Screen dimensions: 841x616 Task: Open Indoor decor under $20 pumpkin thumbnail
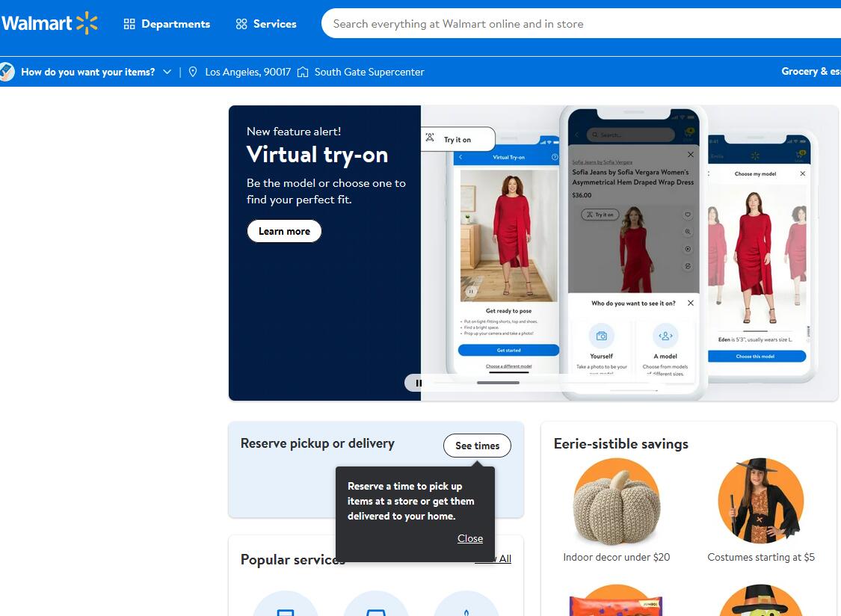tap(616, 501)
